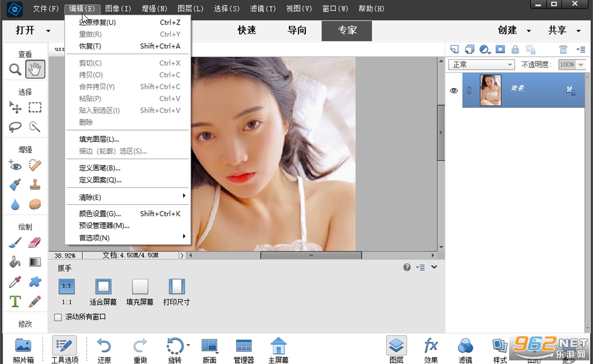Expand the Create dropdown arrow

528,31
